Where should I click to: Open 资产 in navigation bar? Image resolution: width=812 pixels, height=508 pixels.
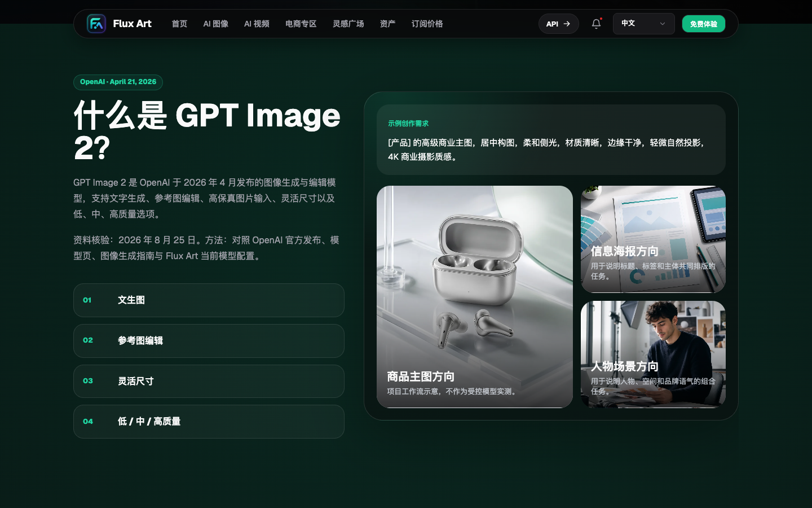[387, 24]
